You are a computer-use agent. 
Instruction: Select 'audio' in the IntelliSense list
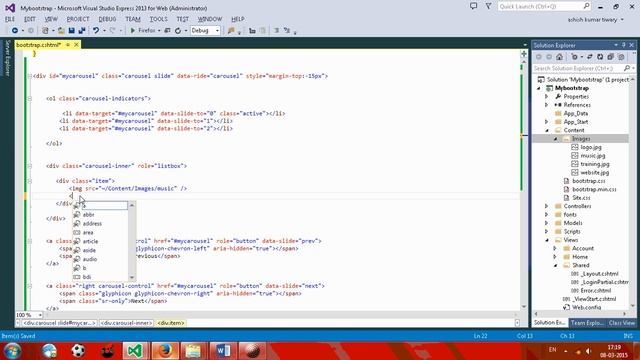click(90, 259)
